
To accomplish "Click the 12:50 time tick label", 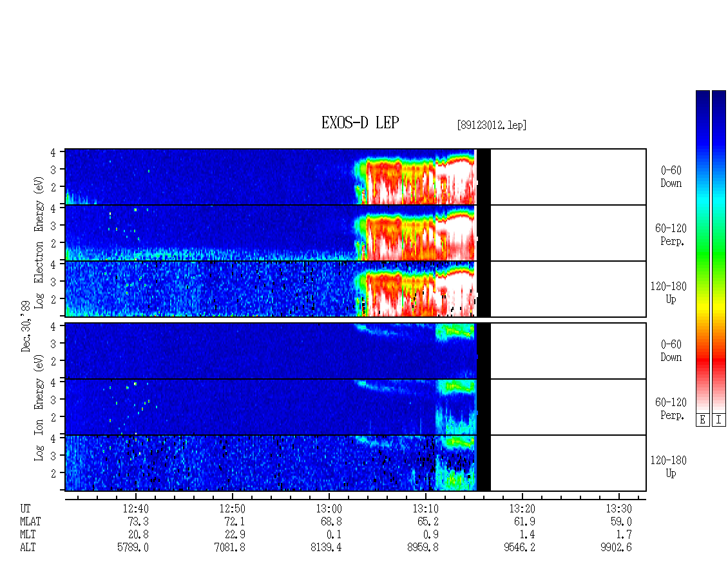I will [232, 509].
